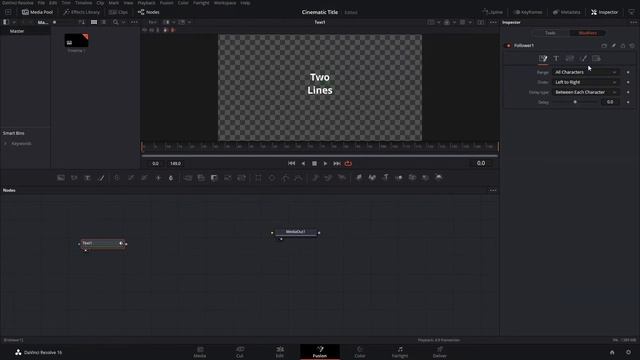Add a Paint node from toolbar
Viewport: 640px width, 360px height.
pyautogui.click(x=101, y=178)
